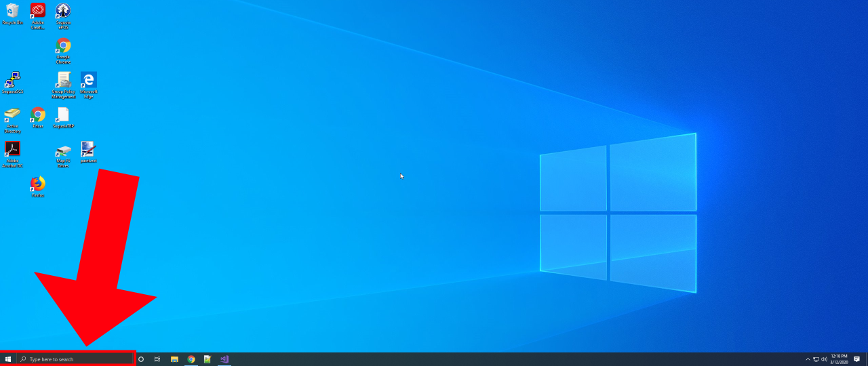Expand the hidden system tray icons chevron
Viewport: 868px width, 366px height.
pyautogui.click(x=808, y=359)
